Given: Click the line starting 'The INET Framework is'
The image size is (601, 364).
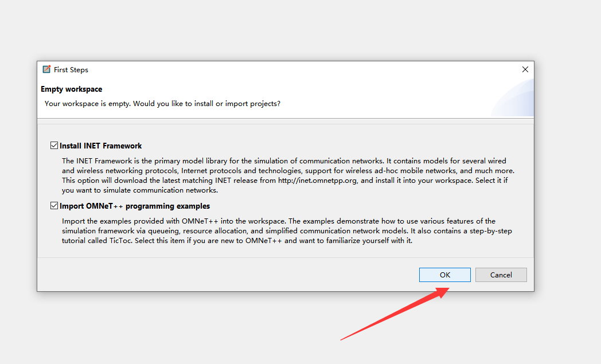Looking at the screenshot, I should (284, 161).
